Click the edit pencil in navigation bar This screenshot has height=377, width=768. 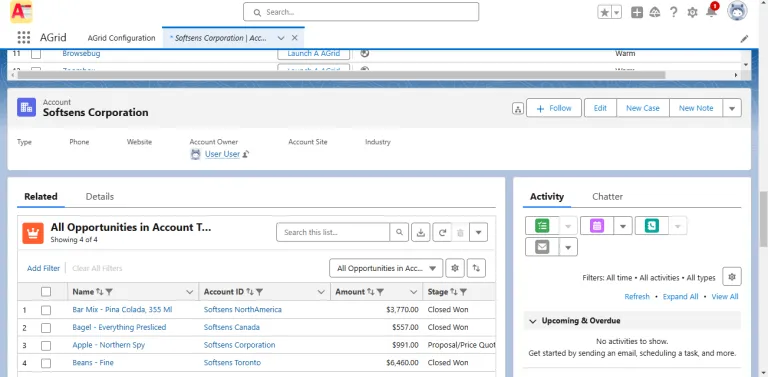tap(744, 39)
